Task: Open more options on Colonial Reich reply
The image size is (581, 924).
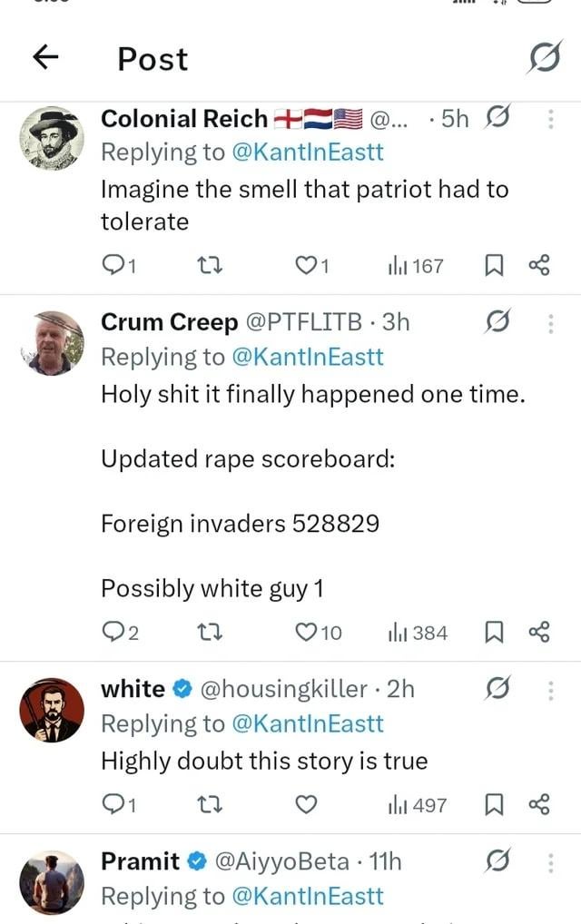Action: (x=550, y=119)
